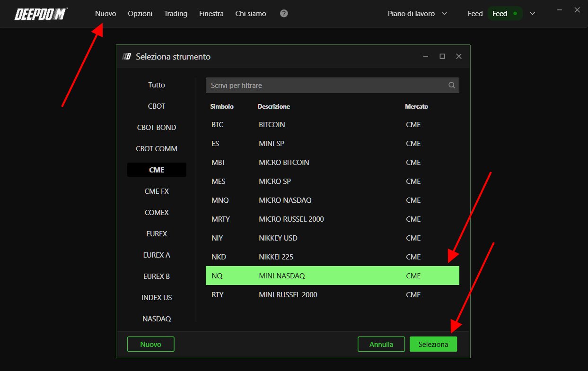The height and width of the screenshot is (371, 588).
Task: Open the Finestra menu
Action: point(211,14)
